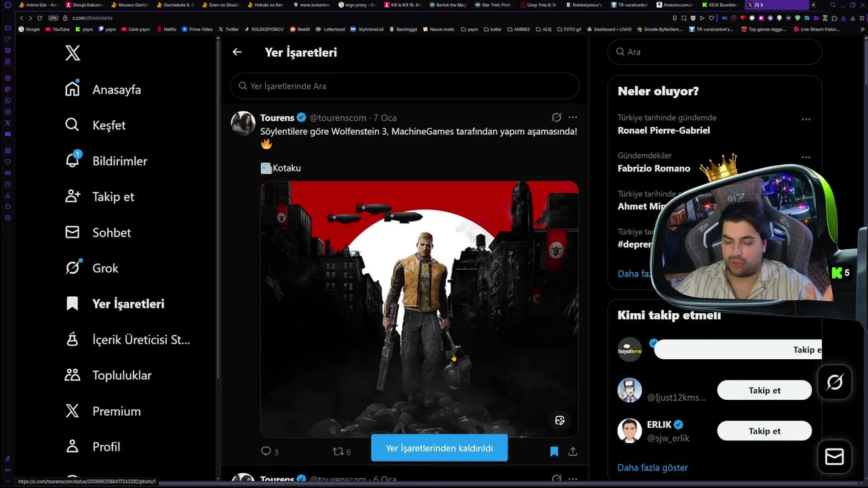
Task: Open Instagram in the Opera sidebar
Action: [7, 112]
